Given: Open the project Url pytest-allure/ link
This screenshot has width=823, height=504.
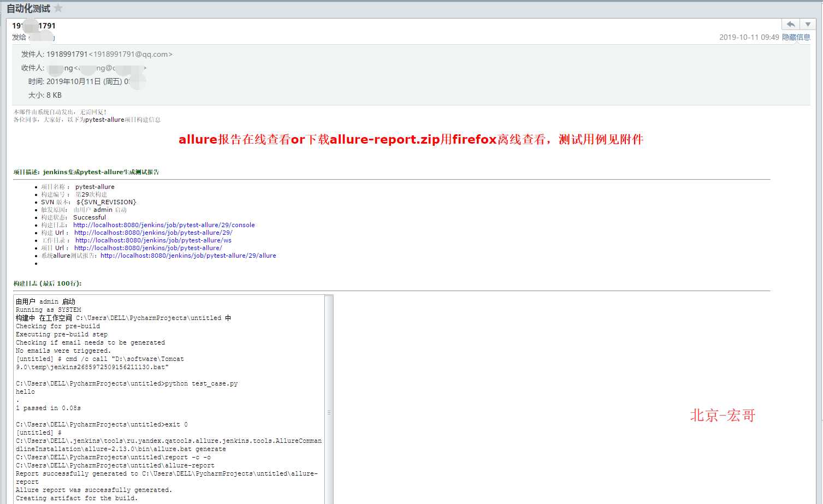Looking at the screenshot, I should [148, 248].
